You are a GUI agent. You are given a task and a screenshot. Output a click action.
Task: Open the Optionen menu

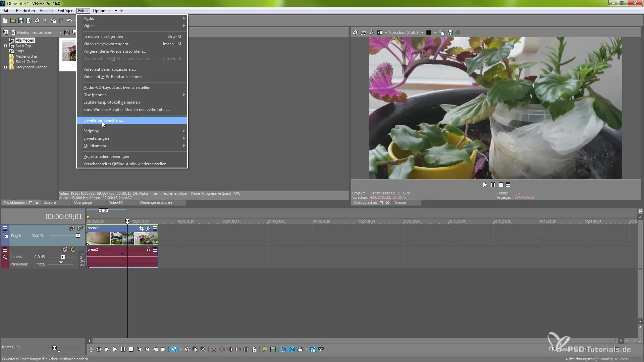pos(101,11)
